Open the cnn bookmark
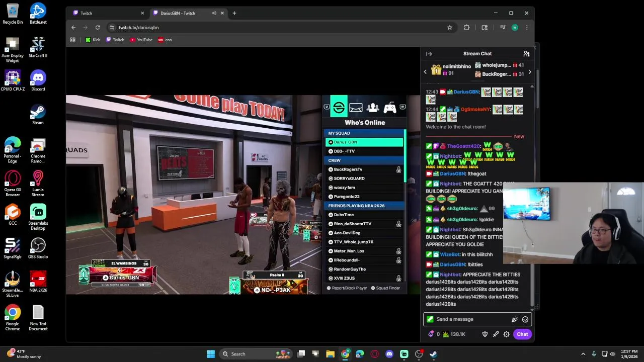 pos(165,40)
